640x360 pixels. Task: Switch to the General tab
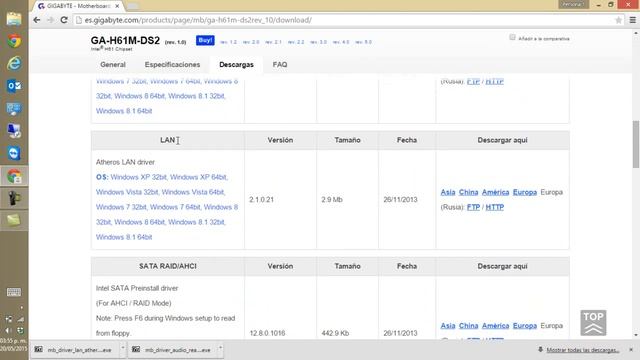(x=113, y=64)
